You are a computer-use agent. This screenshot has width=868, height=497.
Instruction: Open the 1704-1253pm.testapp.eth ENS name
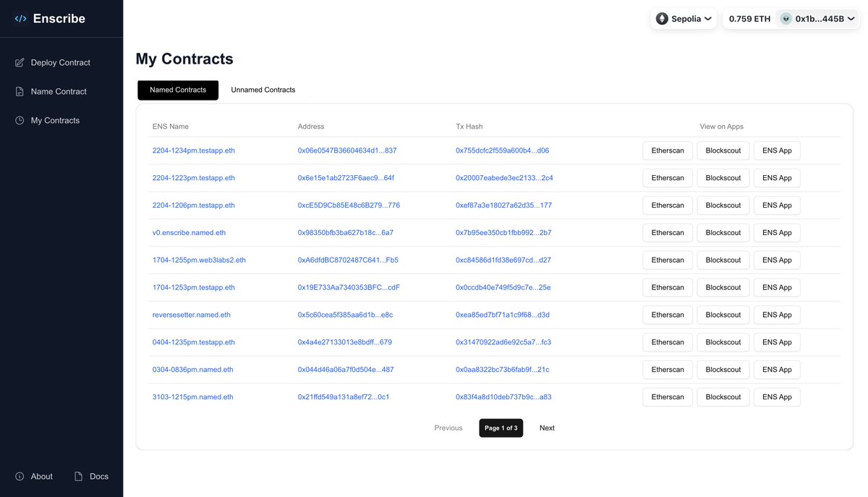click(194, 288)
